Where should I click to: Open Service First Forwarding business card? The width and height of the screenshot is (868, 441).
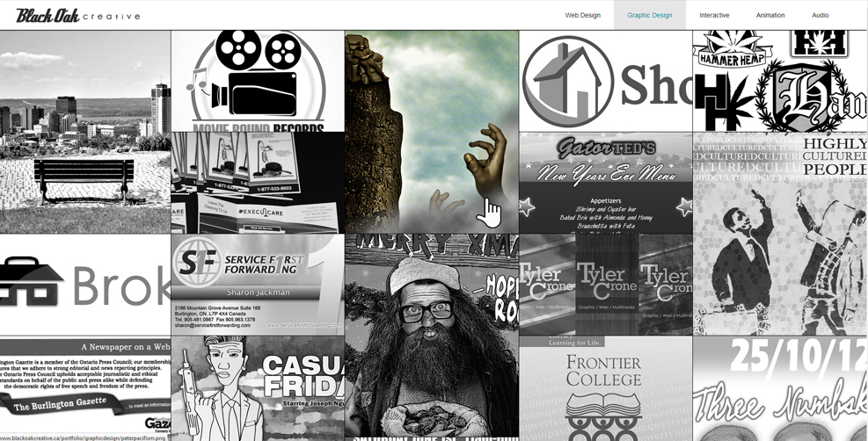coord(258,285)
